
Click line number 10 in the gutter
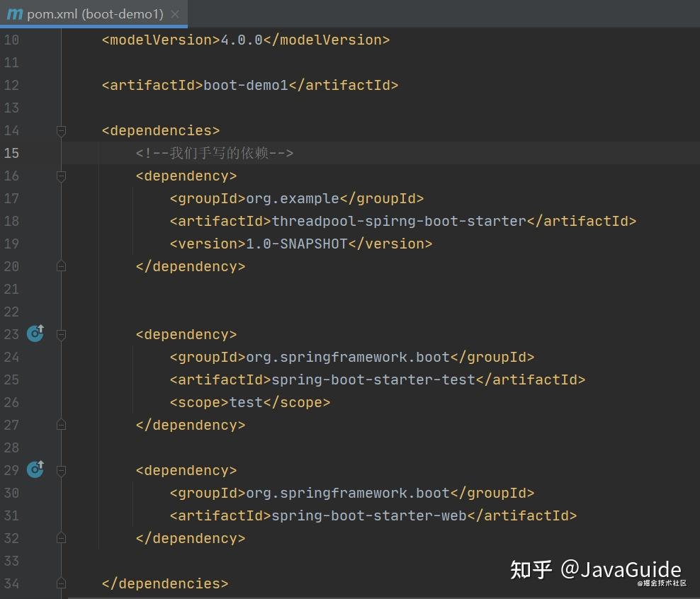[x=11, y=40]
